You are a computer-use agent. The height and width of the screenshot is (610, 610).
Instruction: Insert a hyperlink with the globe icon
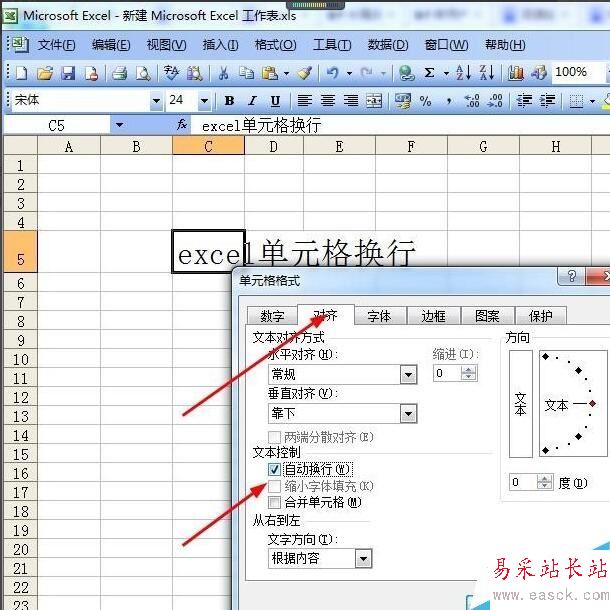[x=407, y=73]
